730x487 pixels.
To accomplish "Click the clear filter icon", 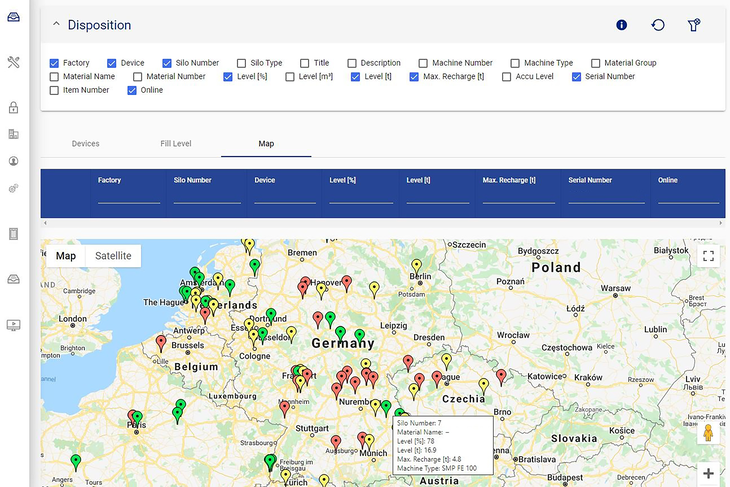I will [x=694, y=25].
